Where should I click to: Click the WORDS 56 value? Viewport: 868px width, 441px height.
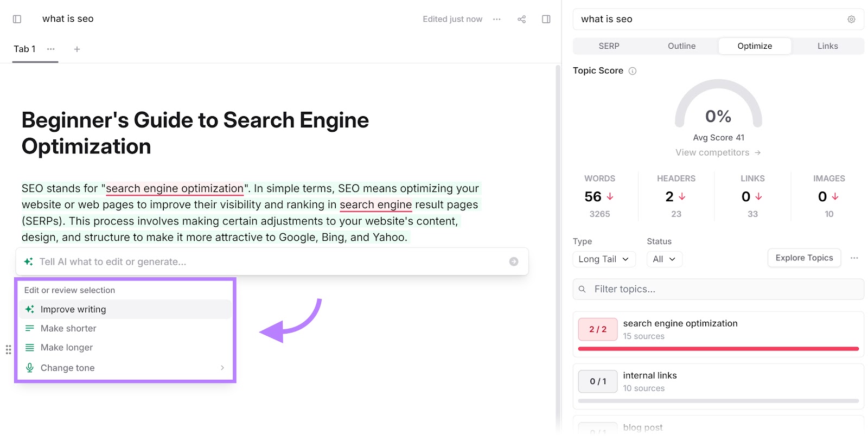pos(593,196)
